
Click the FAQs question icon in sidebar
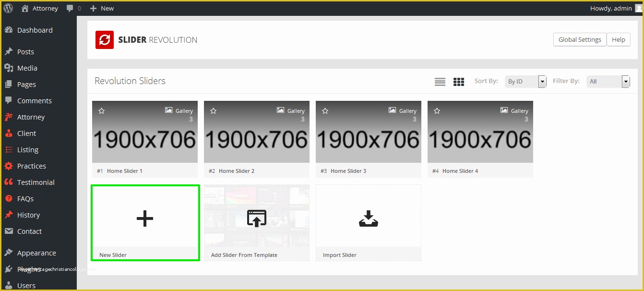point(9,198)
